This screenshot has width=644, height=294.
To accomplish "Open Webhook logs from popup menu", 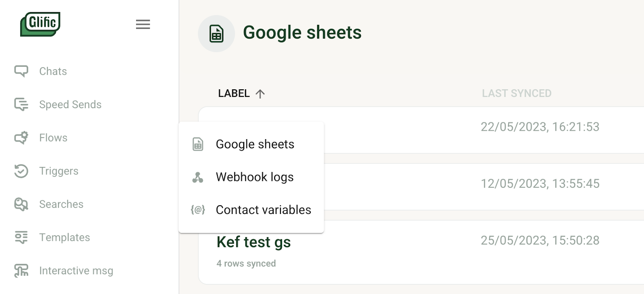I will [254, 177].
